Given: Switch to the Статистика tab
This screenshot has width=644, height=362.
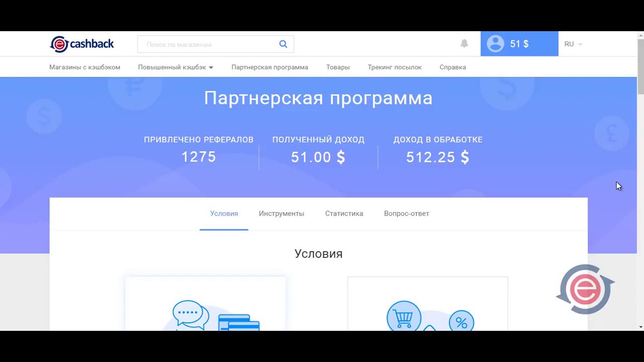Looking at the screenshot, I should [344, 214].
